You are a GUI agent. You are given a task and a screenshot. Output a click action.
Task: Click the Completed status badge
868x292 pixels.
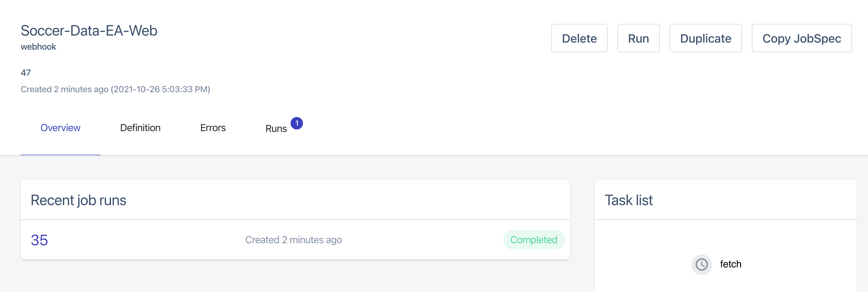[534, 240]
